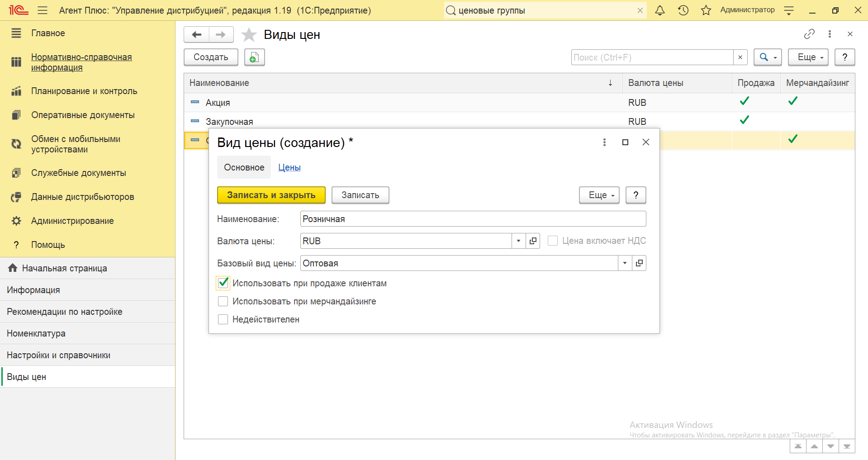Uncheck Использовать при продаже клиентам
This screenshot has width=868, height=460.
pyautogui.click(x=223, y=283)
